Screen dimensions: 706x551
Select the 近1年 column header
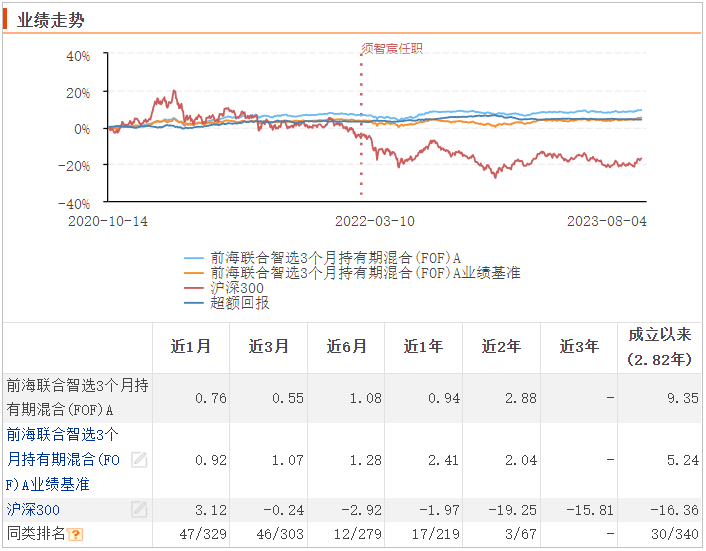(x=424, y=347)
